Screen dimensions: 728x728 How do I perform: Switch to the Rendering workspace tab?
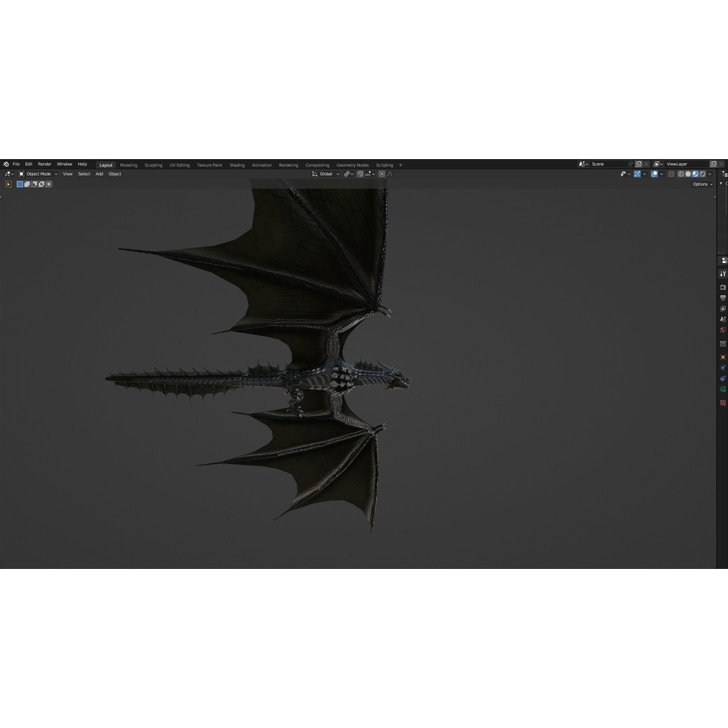click(x=289, y=165)
